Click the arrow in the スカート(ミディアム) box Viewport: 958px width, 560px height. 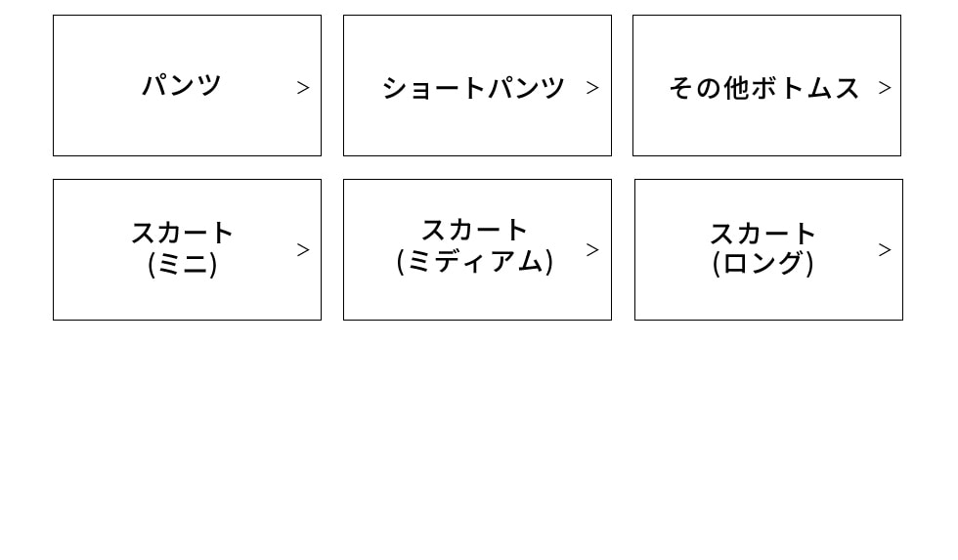pyautogui.click(x=592, y=250)
